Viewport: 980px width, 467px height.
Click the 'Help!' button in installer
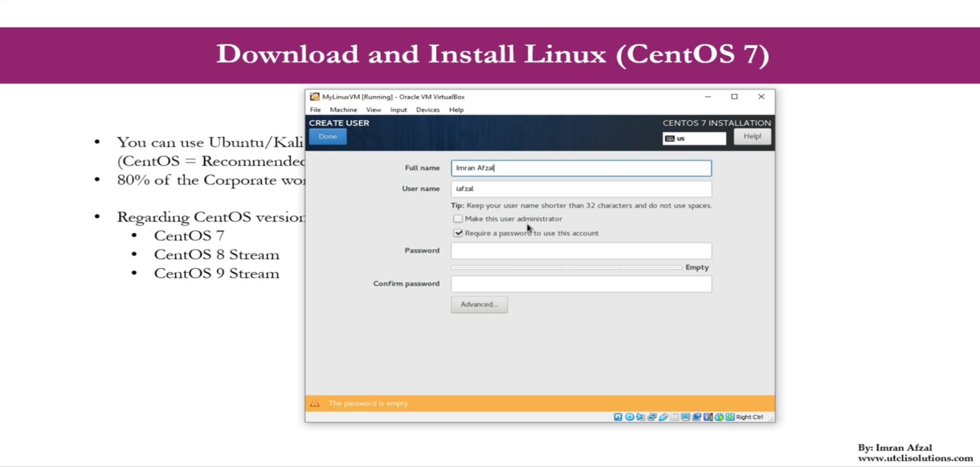point(753,137)
